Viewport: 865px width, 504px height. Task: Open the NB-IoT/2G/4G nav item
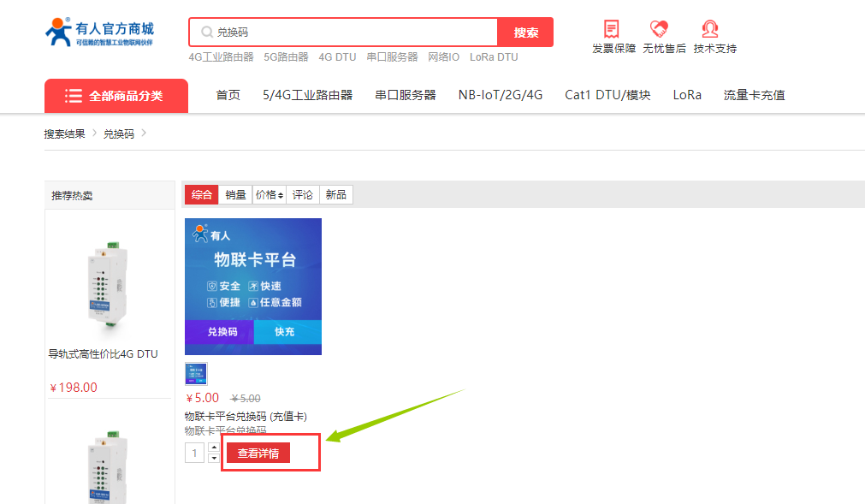click(x=501, y=95)
